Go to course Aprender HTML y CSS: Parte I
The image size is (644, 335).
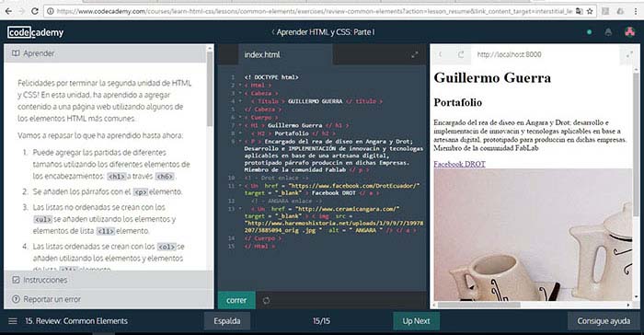323,32
